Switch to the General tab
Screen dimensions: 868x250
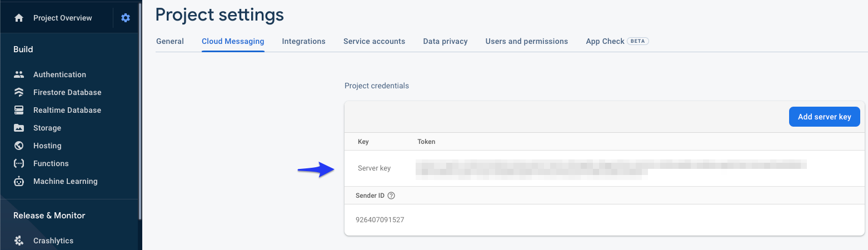click(170, 41)
